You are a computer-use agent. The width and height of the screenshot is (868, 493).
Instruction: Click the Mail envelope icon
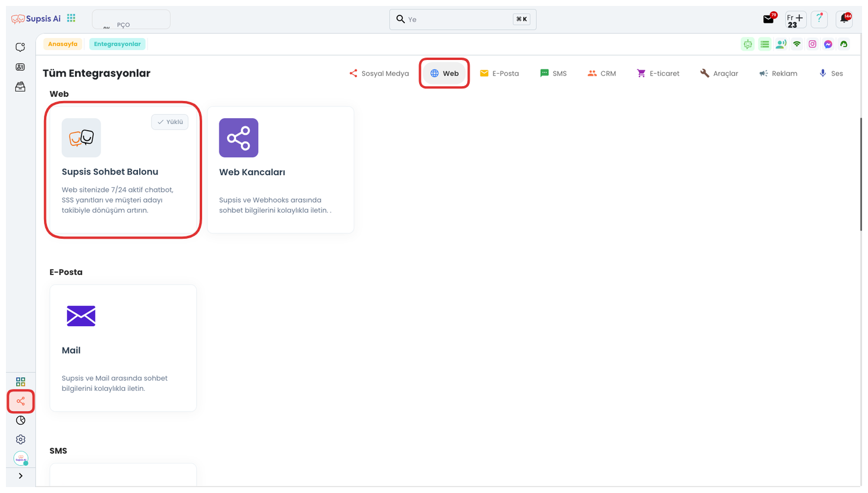81,316
